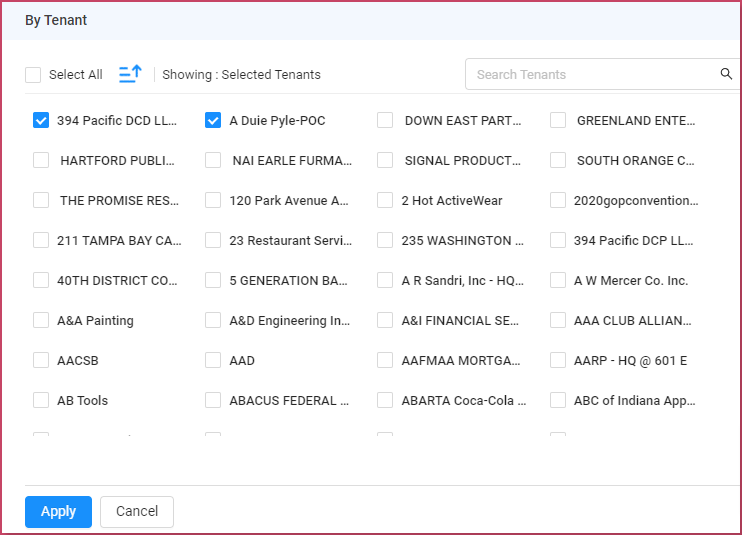Uncheck 394 Pacific DCD LL... tenant

(41, 121)
